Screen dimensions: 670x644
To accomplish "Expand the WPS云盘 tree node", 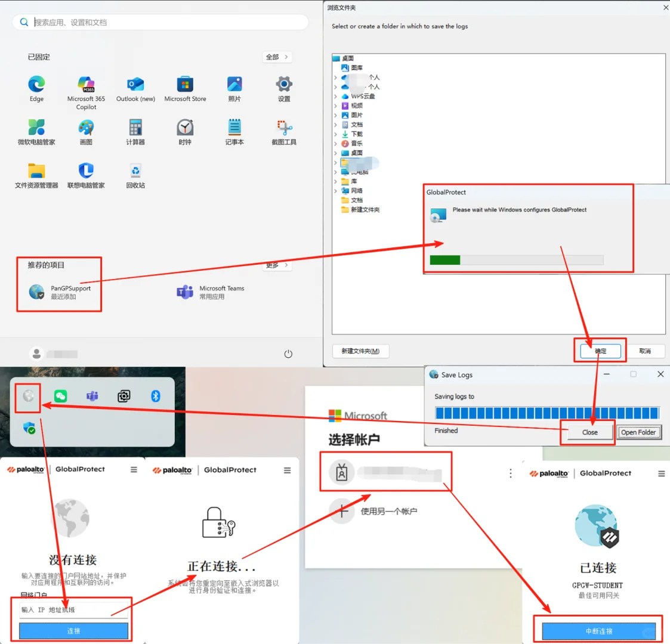I will 335,97.
